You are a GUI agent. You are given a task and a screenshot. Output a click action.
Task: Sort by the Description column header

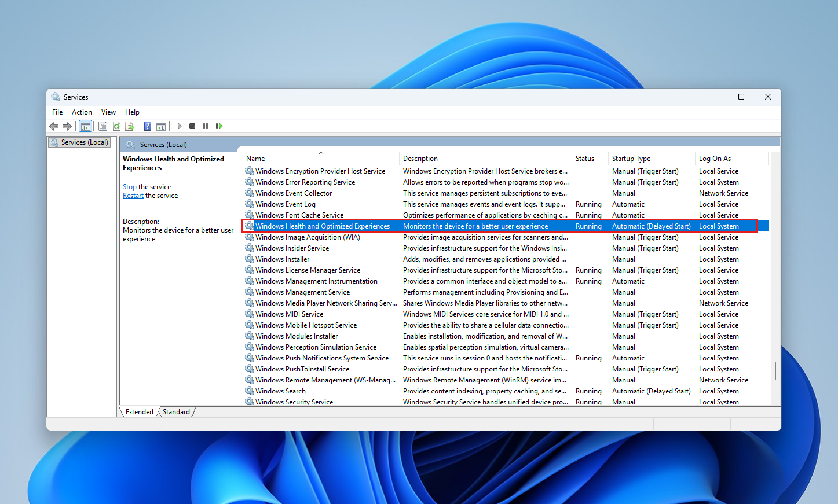click(x=485, y=159)
